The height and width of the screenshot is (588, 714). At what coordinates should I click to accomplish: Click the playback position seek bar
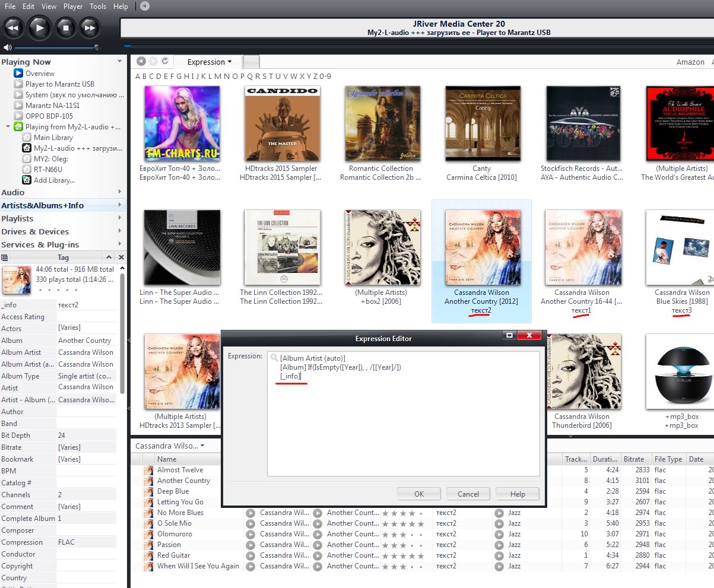418,46
